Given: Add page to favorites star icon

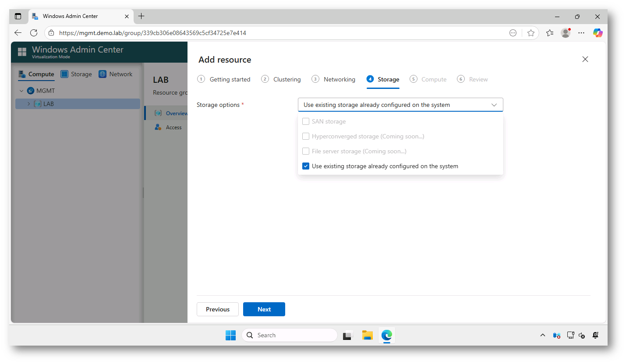Looking at the screenshot, I should [x=531, y=33].
